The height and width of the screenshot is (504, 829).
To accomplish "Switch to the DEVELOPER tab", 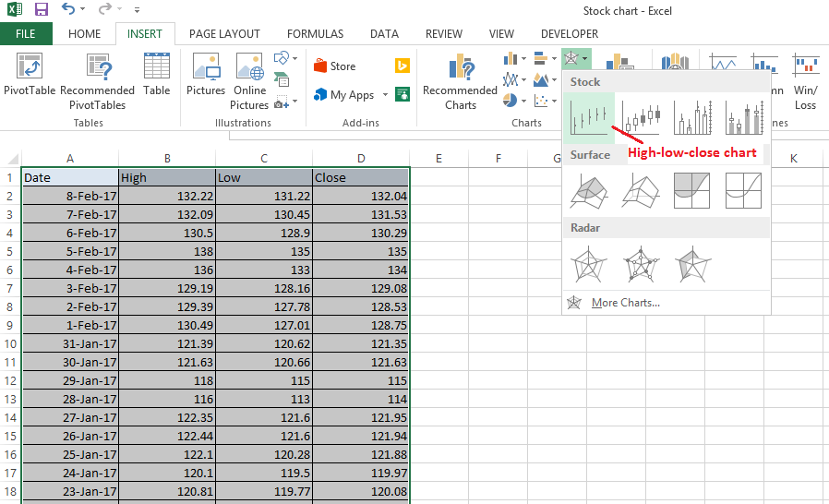I will coord(570,34).
